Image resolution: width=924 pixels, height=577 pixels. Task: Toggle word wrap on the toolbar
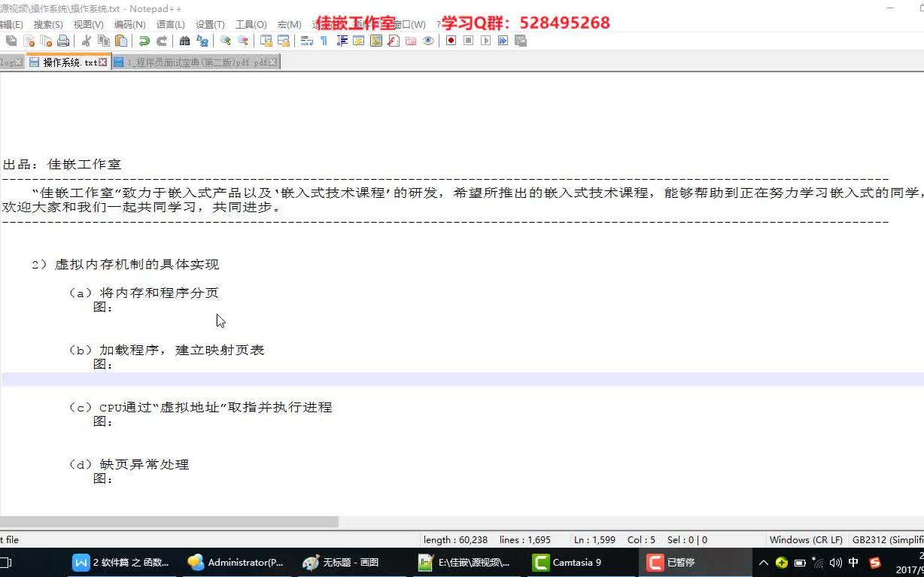pos(305,41)
